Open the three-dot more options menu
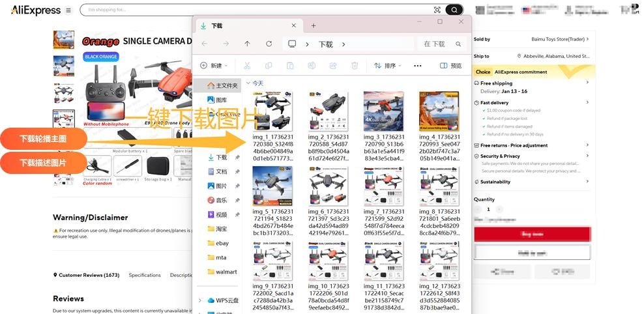Screen dimensions: 644x314 click(x=418, y=66)
